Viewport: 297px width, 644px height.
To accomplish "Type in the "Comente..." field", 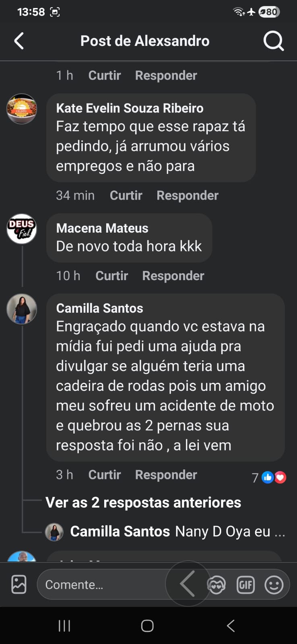I will click(x=101, y=584).
